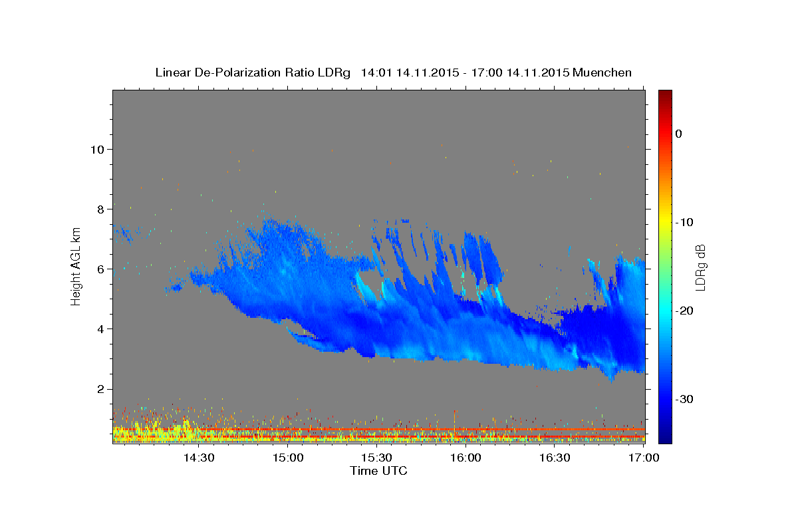Click the plot title text 'Linear De-Polarization Ratio LDRg'
798x532 pixels.
[252, 72]
